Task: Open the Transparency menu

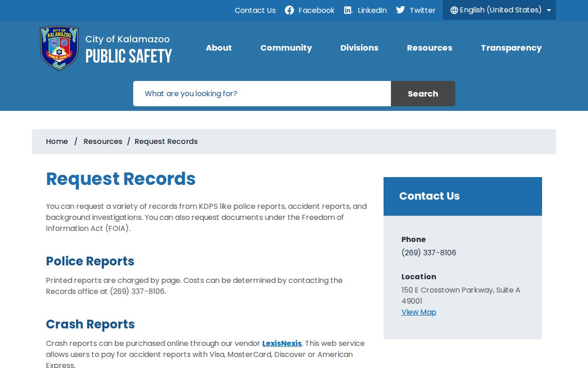Action: point(511,48)
